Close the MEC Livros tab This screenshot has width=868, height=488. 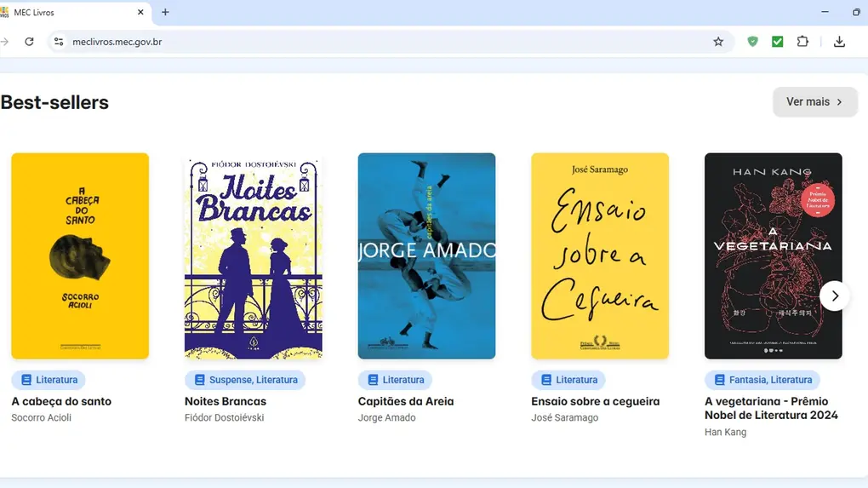[140, 12]
